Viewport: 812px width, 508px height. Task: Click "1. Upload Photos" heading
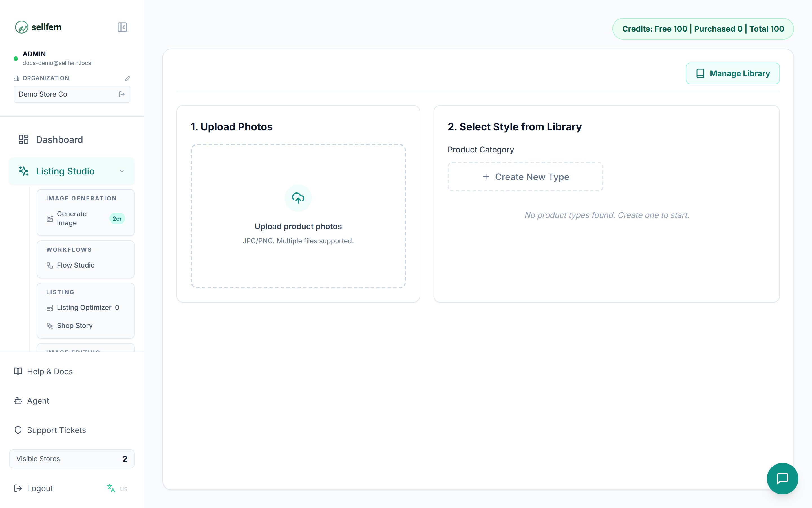[x=231, y=127]
